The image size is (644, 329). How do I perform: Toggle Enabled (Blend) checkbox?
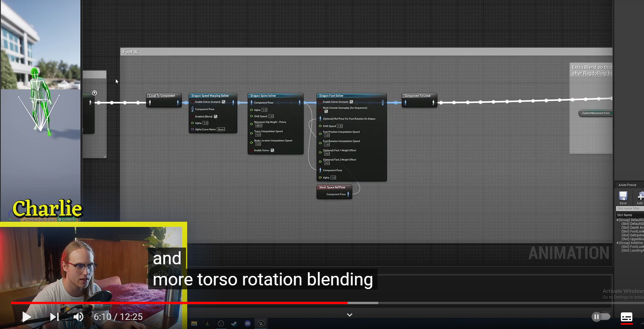pyautogui.click(x=216, y=116)
